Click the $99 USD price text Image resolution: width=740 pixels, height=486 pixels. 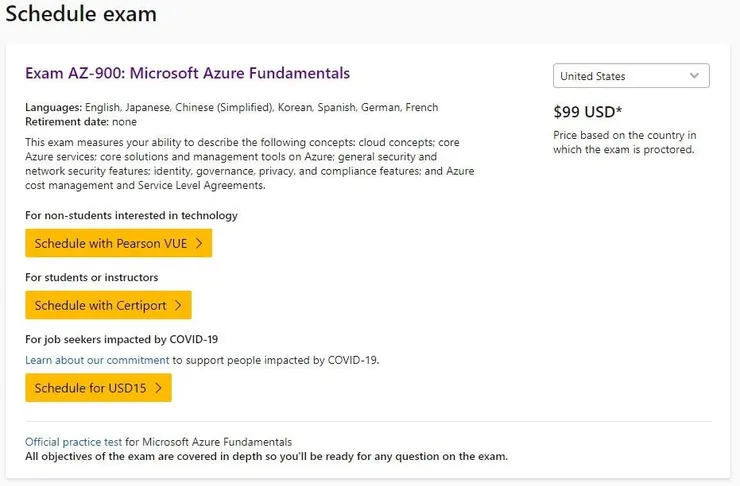588,112
